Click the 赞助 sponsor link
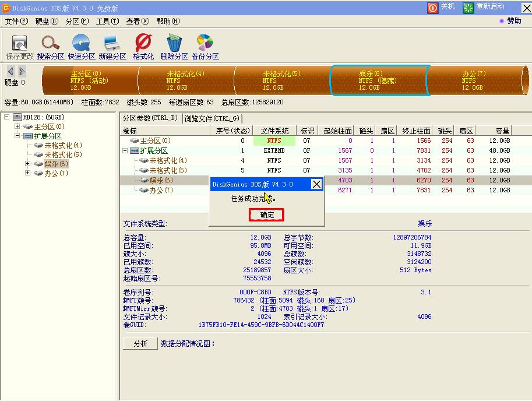 point(514,21)
